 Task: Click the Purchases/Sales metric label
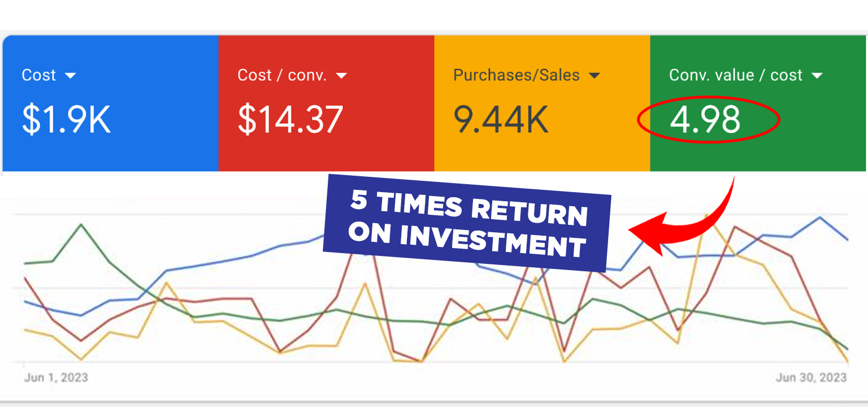pos(516,75)
